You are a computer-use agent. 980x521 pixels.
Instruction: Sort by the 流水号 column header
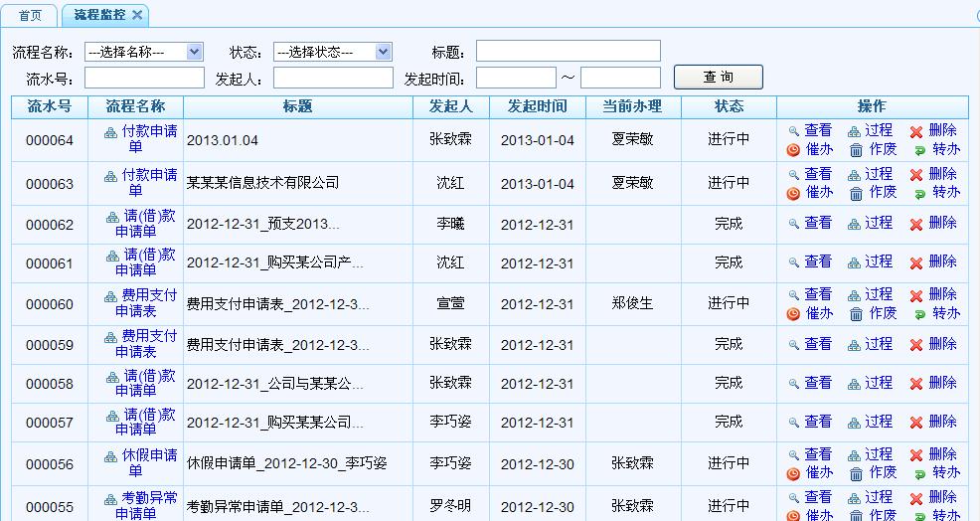coord(50,107)
